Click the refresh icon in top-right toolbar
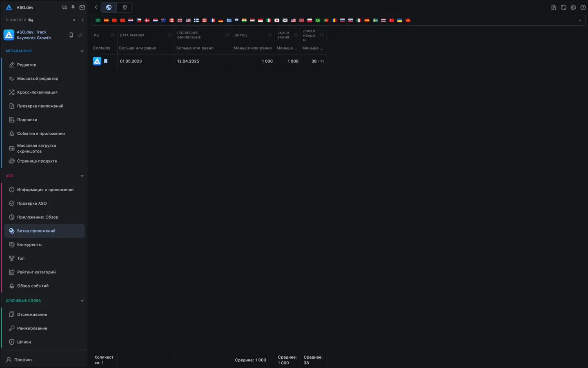The image size is (588, 368). pyautogui.click(x=563, y=7)
